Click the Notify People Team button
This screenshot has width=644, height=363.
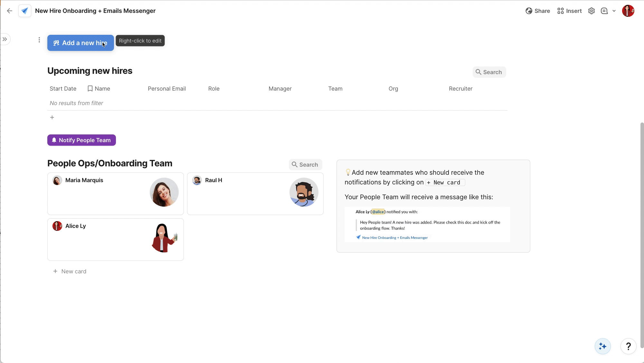(81, 140)
